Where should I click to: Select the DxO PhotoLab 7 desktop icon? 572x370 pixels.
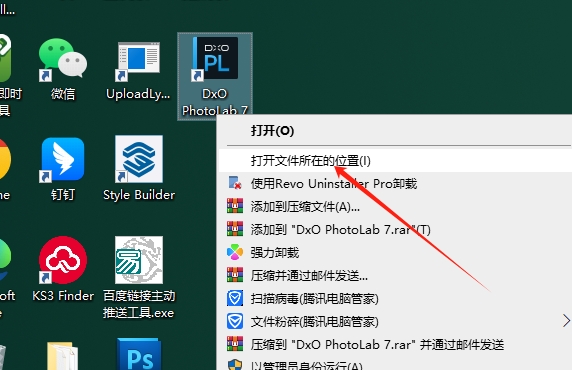[215, 76]
